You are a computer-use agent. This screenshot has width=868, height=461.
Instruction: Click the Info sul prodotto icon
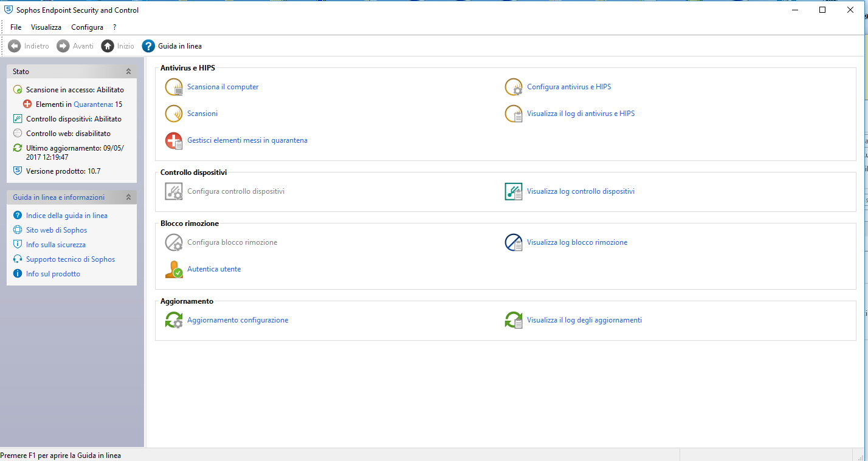pyautogui.click(x=18, y=274)
